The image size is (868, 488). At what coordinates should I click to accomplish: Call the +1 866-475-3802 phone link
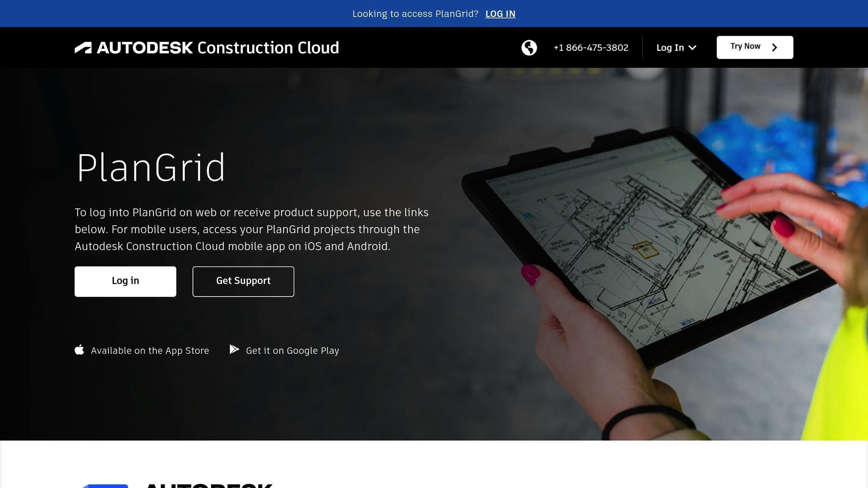click(x=591, y=47)
